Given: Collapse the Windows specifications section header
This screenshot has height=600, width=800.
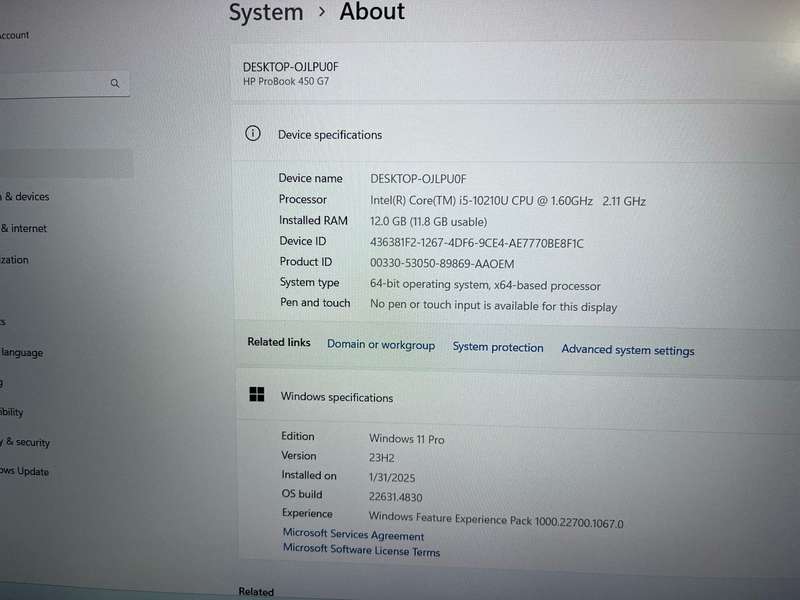Looking at the screenshot, I should coord(517,398).
